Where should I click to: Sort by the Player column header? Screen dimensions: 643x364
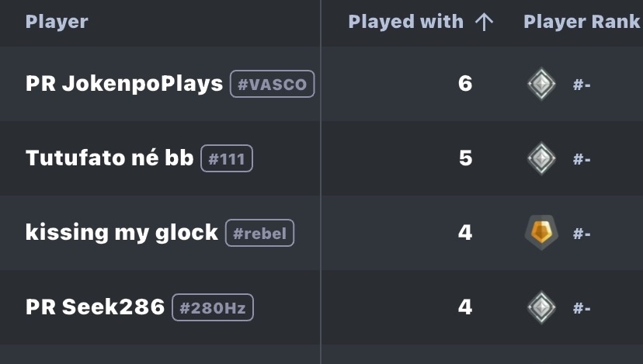(x=57, y=23)
